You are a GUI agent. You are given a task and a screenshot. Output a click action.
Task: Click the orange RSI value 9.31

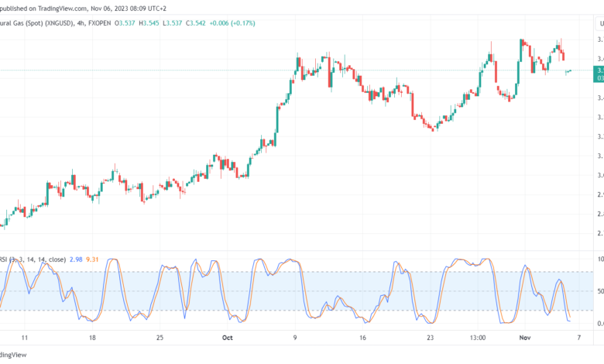[92, 259]
